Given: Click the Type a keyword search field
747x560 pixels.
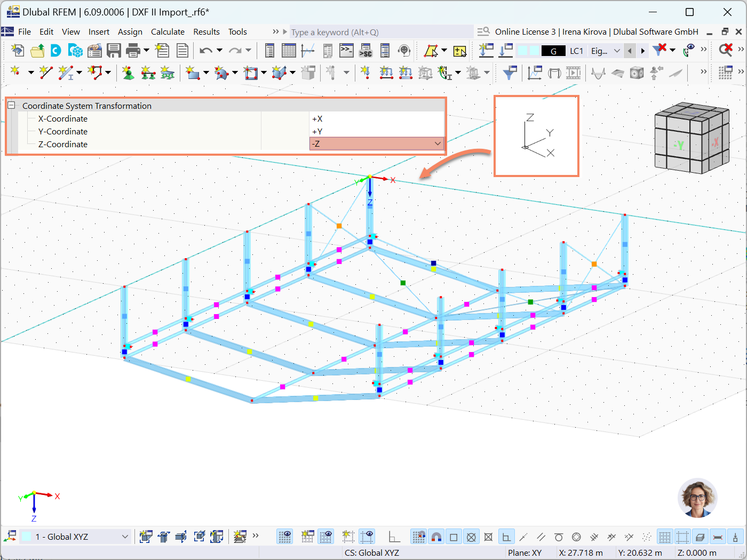Looking at the screenshot, I should (x=373, y=31).
